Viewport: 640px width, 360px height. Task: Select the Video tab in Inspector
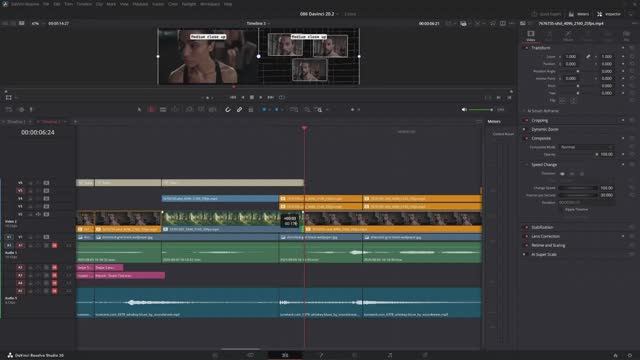coord(531,36)
